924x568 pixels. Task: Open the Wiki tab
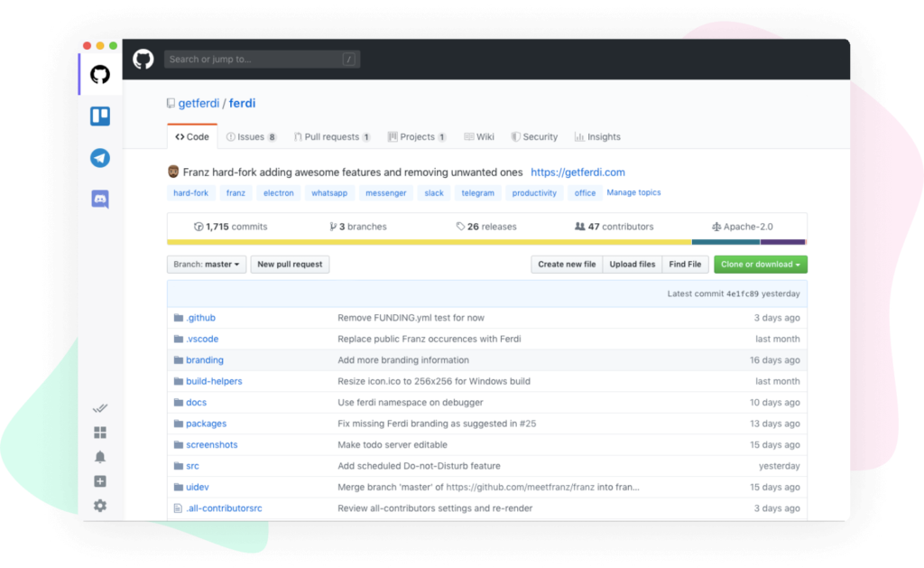pos(479,137)
